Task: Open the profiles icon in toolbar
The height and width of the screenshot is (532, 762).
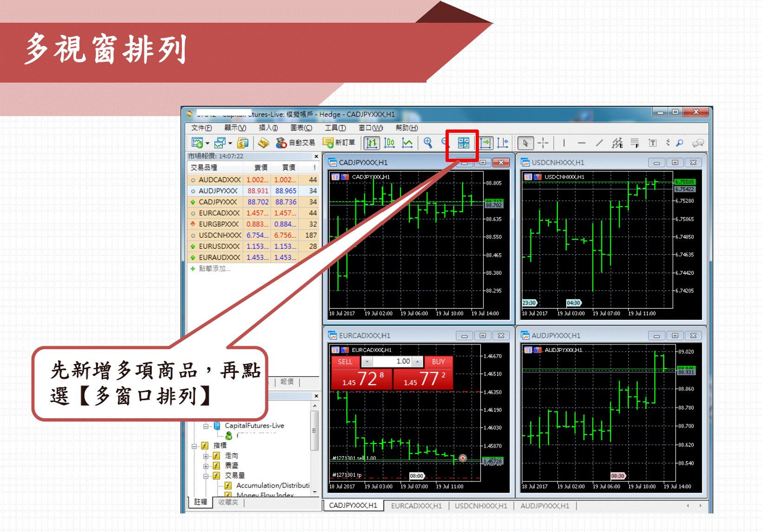Action: (220, 143)
